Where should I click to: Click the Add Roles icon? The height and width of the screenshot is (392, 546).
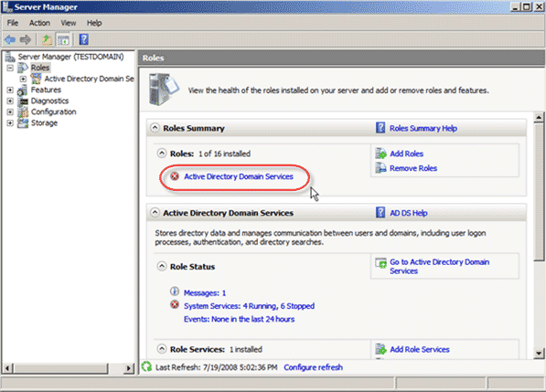pyautogui.click(x=381, y=154)
